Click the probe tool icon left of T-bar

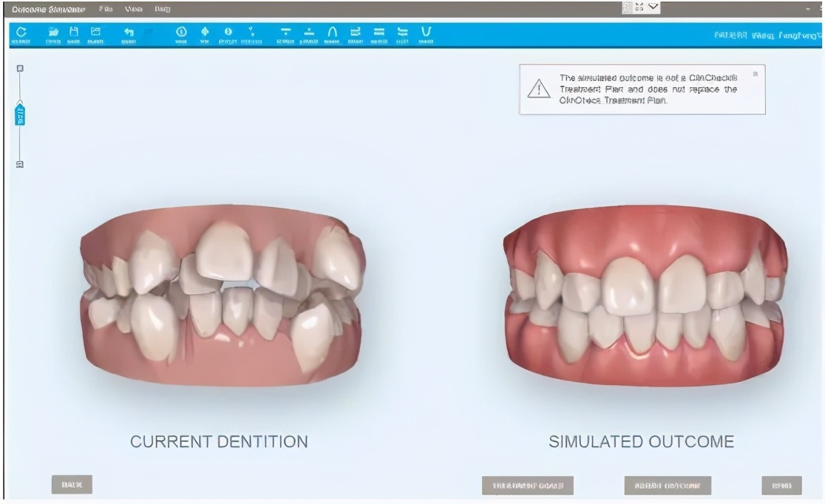(251, 32)
